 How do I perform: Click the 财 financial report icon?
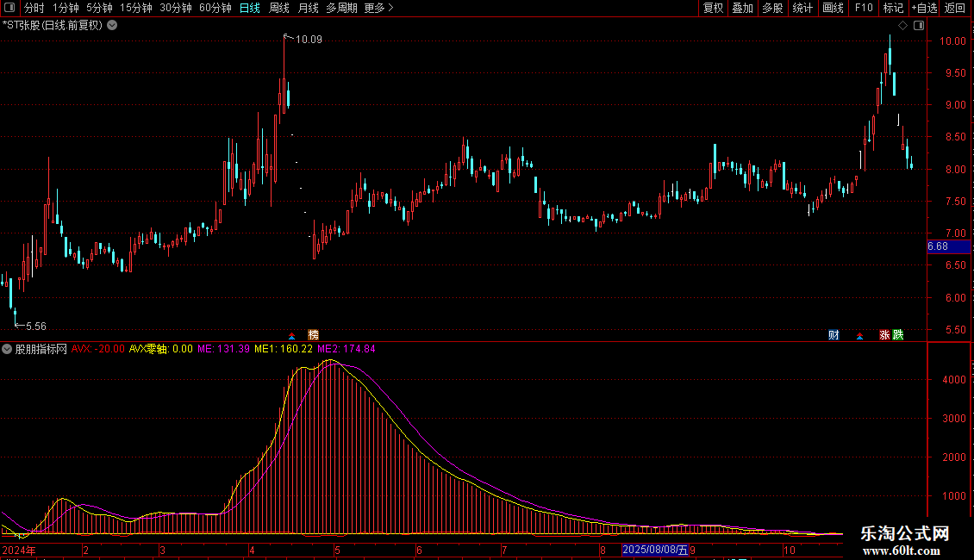pos(834,334)
